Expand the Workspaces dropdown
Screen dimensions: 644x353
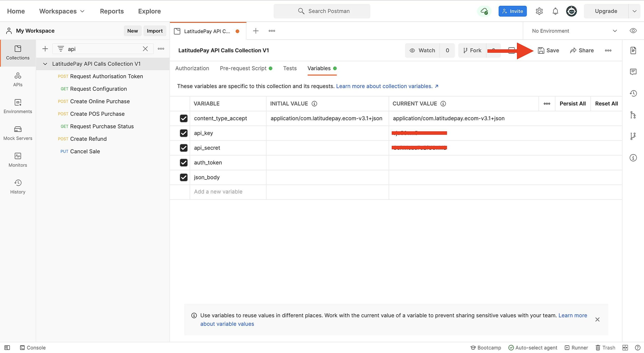(62, 11)
